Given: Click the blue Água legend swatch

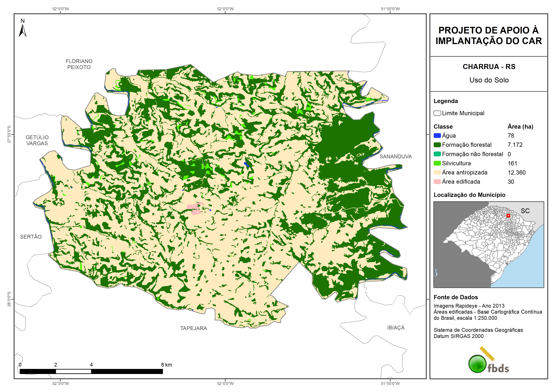Looking at the screenshot, I should tap(437, 136).
